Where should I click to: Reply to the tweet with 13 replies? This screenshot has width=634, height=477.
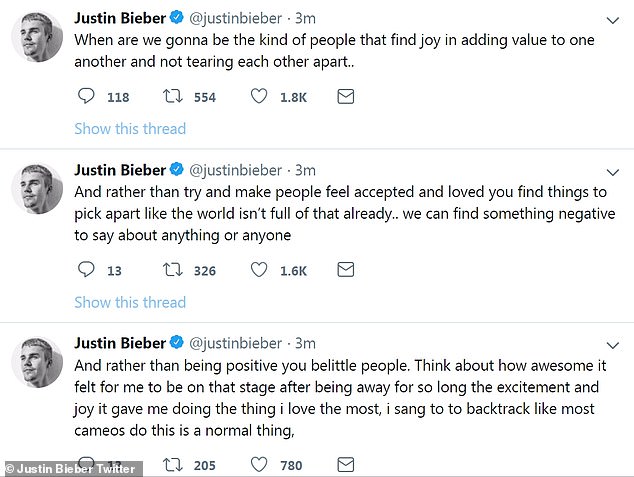coord(86,269)
